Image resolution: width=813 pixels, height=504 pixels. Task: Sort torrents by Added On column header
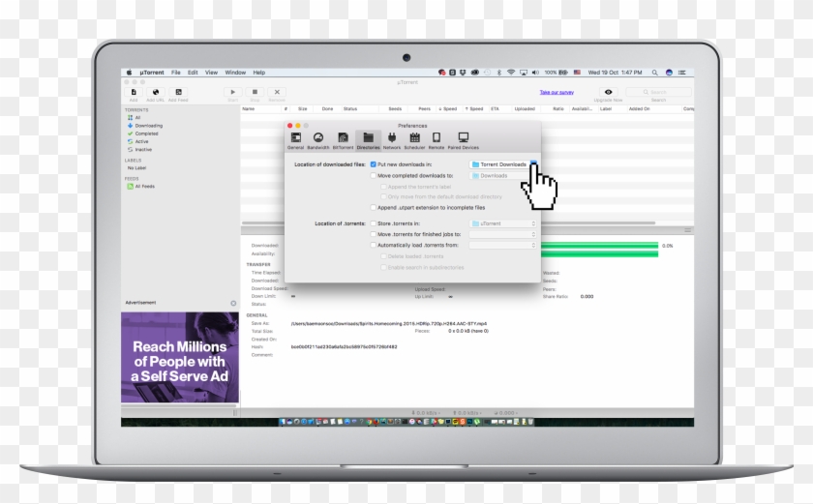point(639,109)
